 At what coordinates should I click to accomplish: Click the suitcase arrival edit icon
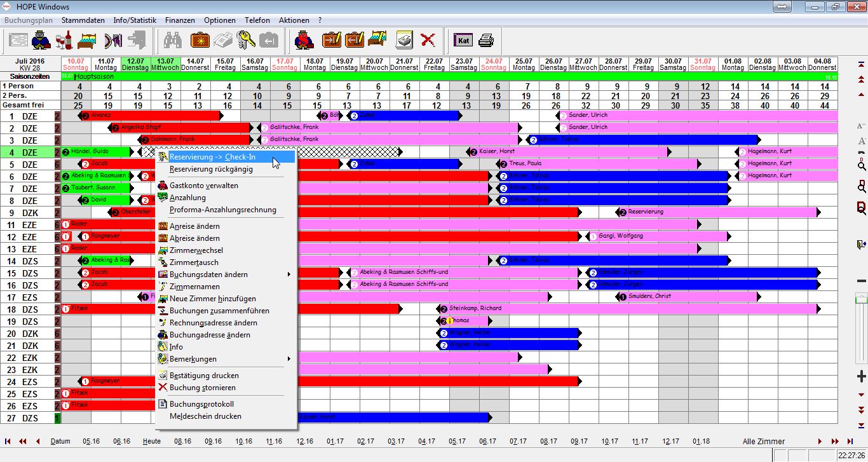[x=332, y=40]
